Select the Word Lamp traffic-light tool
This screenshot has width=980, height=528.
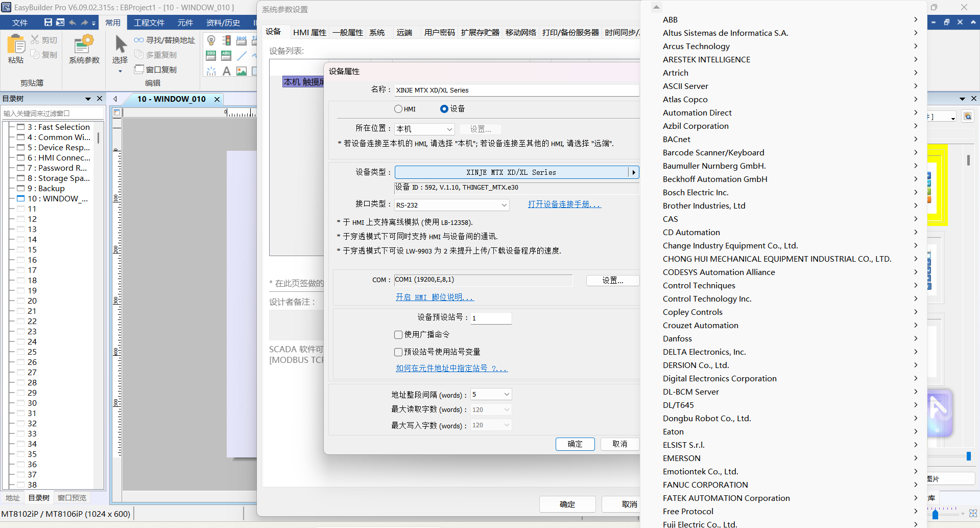[x=226, y=40]
